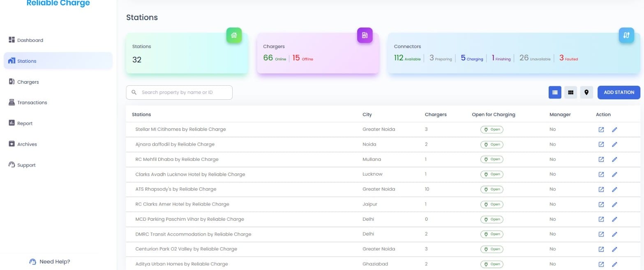Click Open badge for Stellar MI Citihomes
The height and width of the screenshot is (270, 644).
pyautogui.click(x=492, y=130)
